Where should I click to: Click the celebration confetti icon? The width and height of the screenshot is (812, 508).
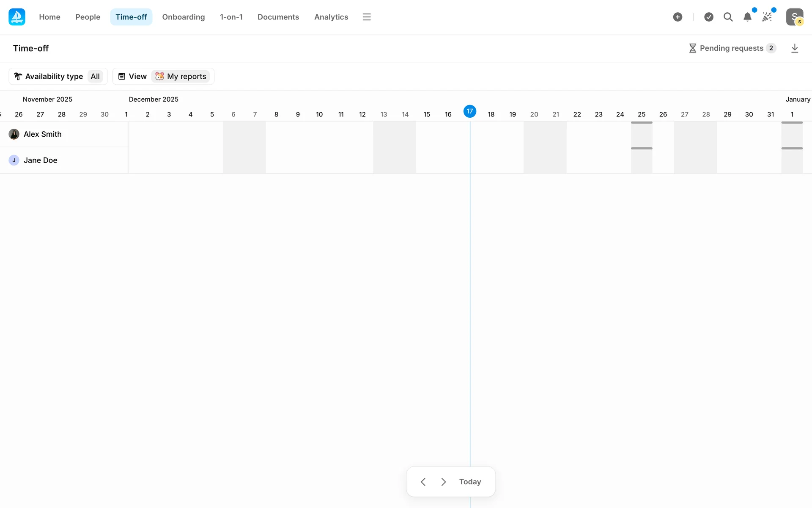767,17
